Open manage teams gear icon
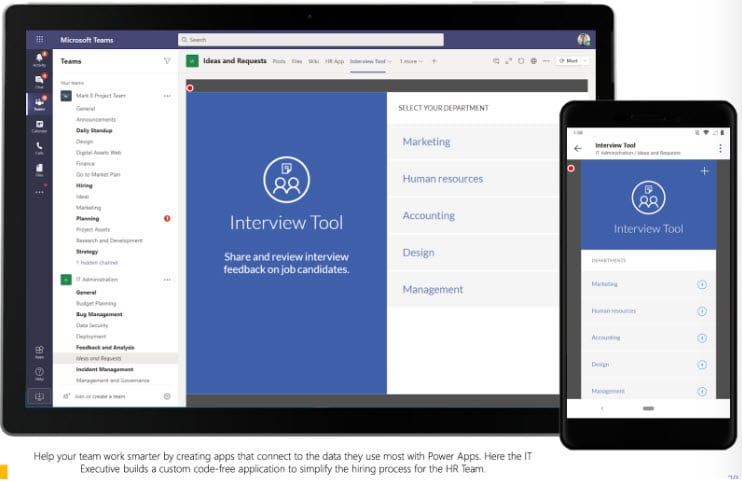The width and height of the screenshot is (742, 481). point(167,396)
